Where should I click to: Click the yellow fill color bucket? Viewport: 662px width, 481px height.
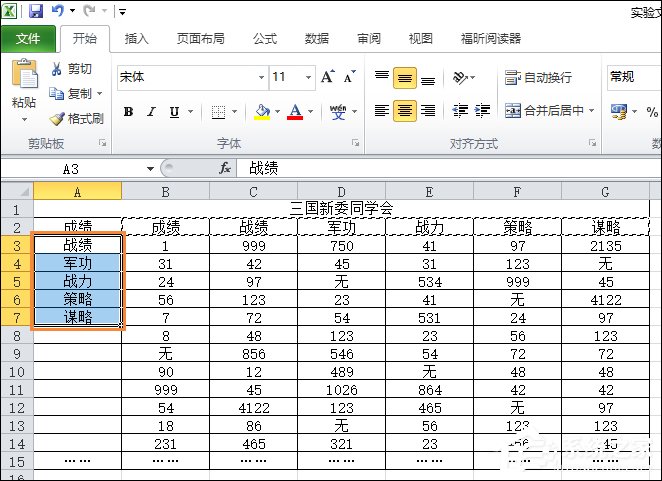pos(262,112)
